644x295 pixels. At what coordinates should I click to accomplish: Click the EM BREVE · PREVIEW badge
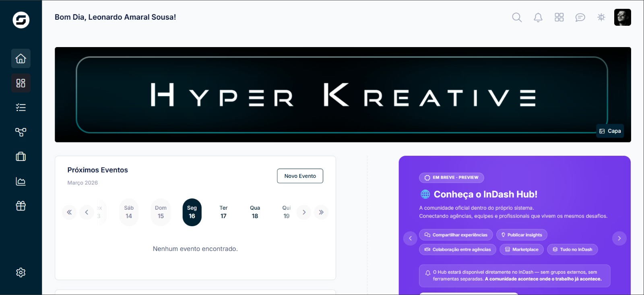(452, 177)
